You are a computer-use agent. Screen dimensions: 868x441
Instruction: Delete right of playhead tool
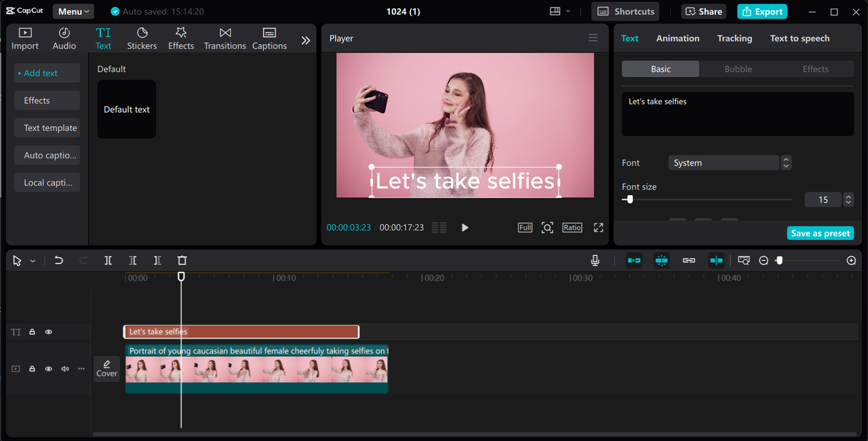(x=157, y=260)
